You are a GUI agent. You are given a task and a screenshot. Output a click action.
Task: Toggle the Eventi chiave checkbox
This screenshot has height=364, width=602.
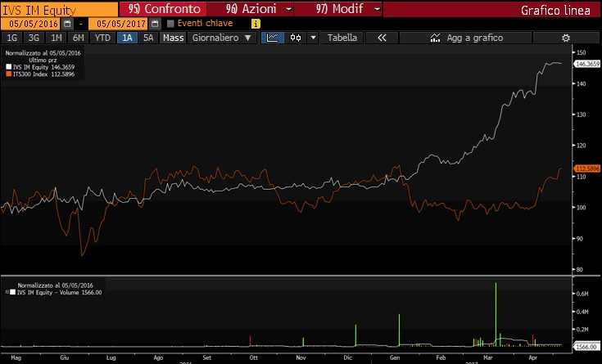point(171,24)
